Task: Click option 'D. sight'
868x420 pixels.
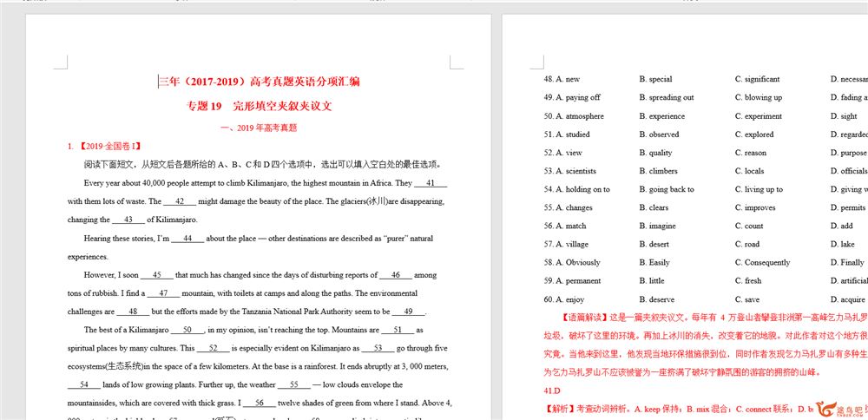Action: (844, 116)
